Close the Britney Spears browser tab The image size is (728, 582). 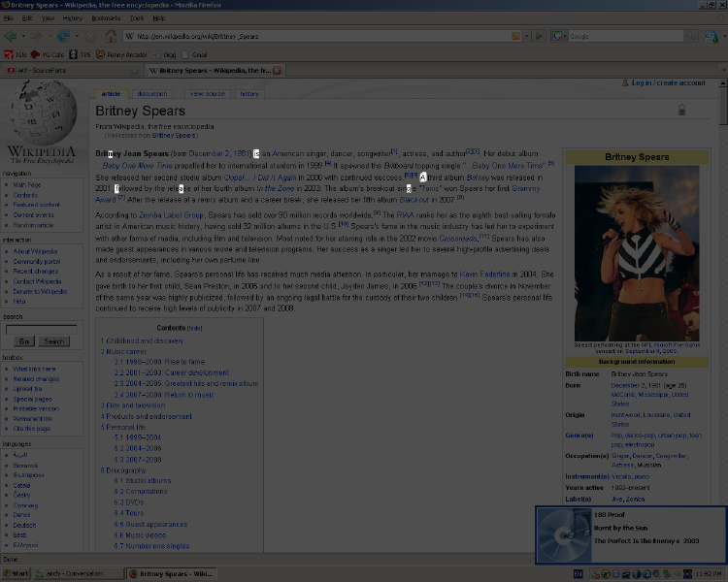click(x=278, y=71)
